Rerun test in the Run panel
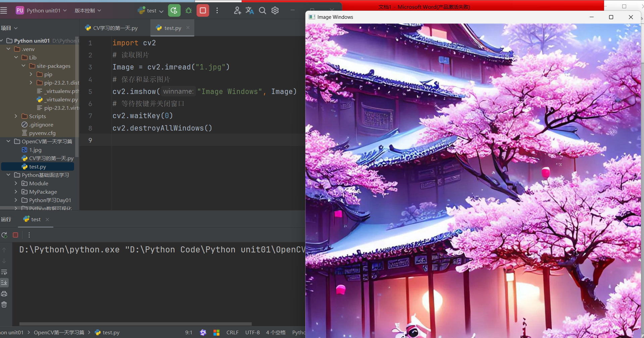This screenshot has width=644, height=338. pos(4,235)
